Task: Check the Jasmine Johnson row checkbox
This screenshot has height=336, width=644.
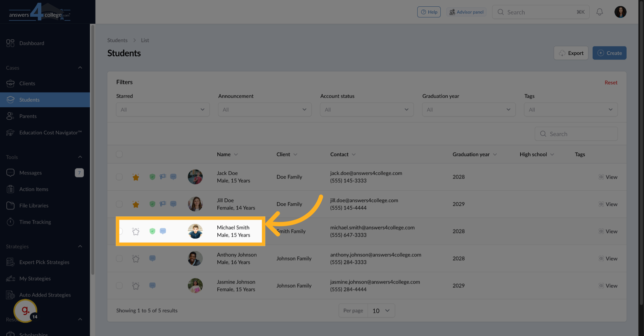Action: point(119,286)
